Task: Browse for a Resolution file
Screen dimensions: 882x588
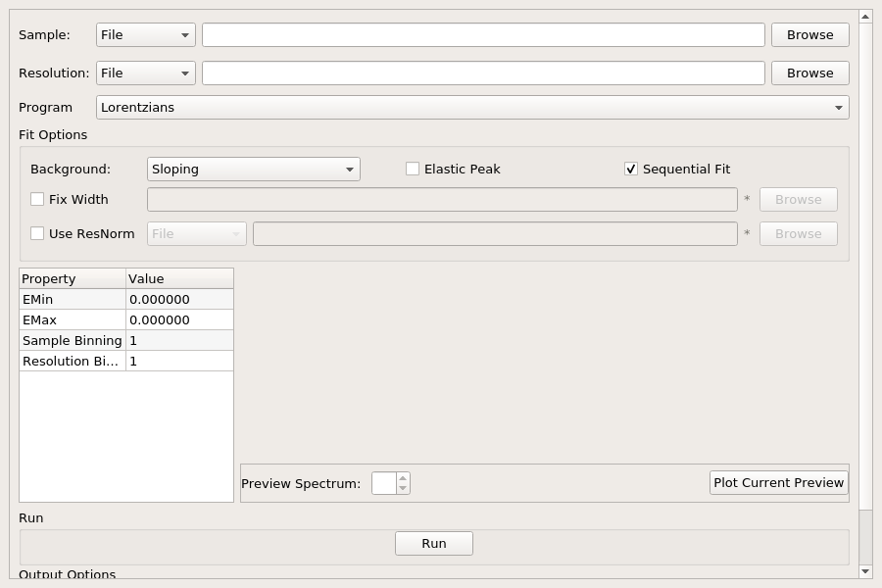Action: tap(810, 73)
